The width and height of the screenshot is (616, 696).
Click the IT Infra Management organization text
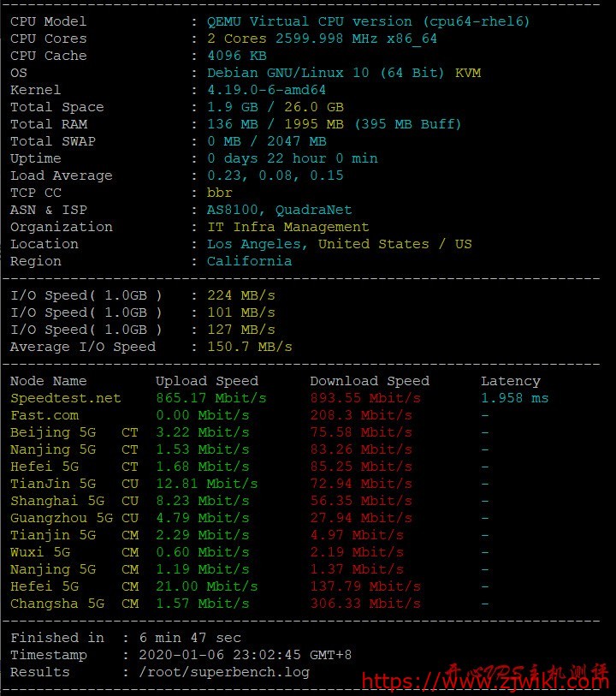[x=287, y=227]
